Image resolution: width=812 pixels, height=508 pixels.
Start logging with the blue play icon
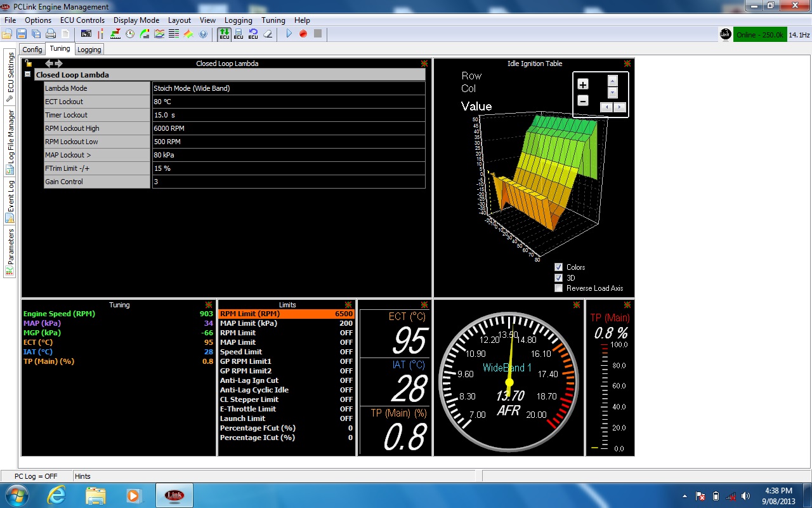point(289,34)
